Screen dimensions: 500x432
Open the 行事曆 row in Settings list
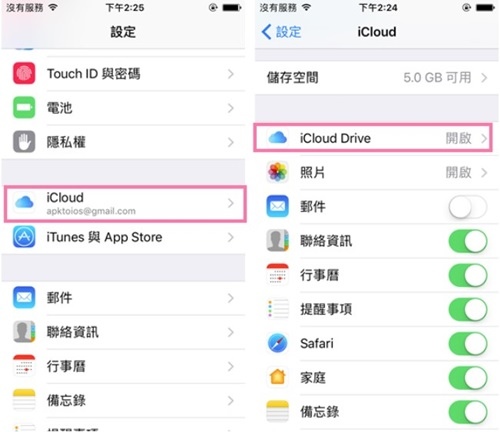click(123, 366)
